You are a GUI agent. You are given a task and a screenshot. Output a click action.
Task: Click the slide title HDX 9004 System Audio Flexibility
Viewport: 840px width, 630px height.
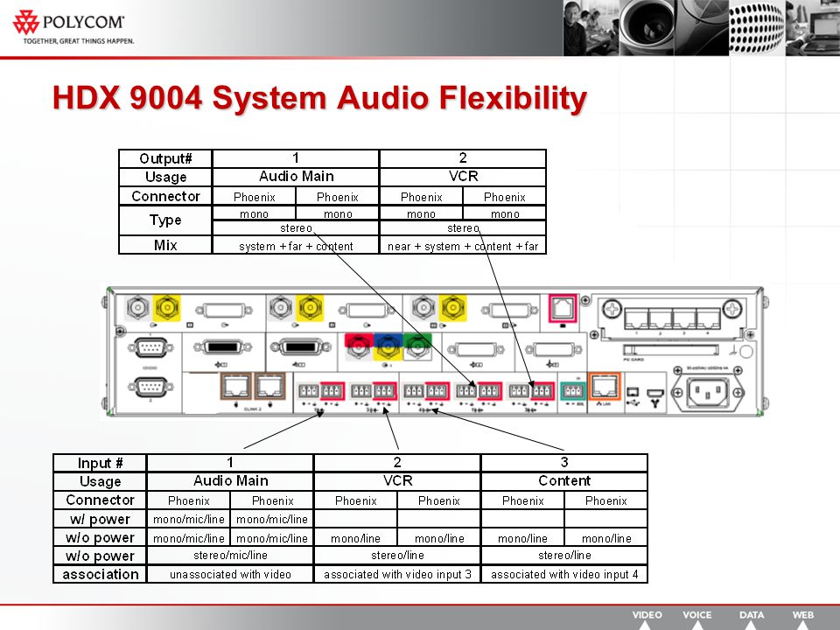pos(320,98)
